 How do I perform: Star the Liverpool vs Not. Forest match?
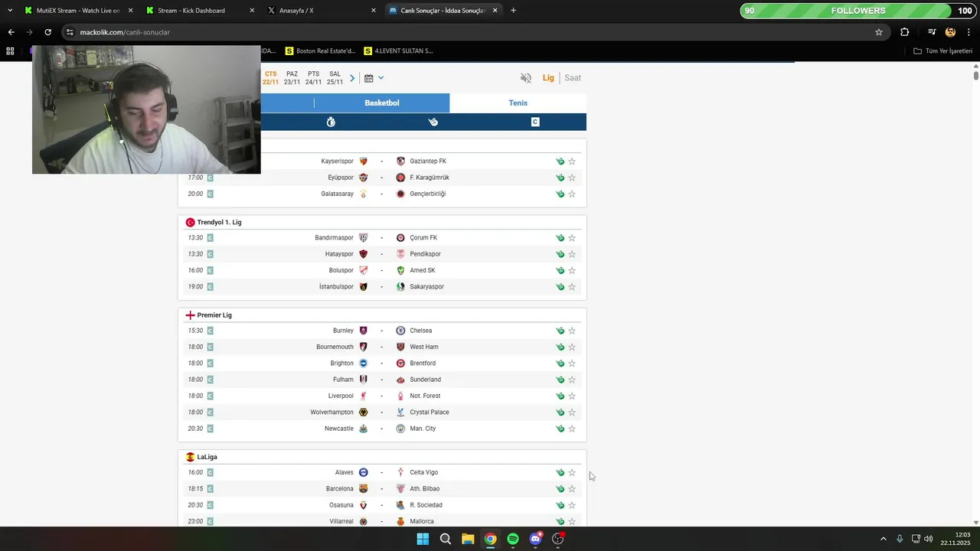[x=572, y=396]
